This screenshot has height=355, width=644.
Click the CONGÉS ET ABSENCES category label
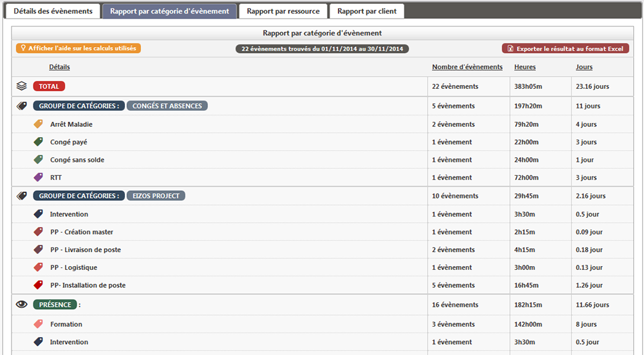tap(167, 106)
